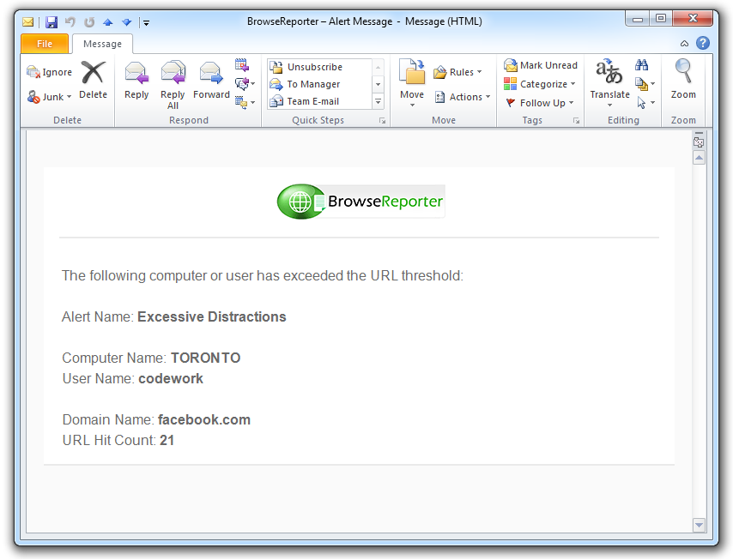Click the Meeting reply icon
The width and height of the screenshot is (733, 560).
pos(242,65)
